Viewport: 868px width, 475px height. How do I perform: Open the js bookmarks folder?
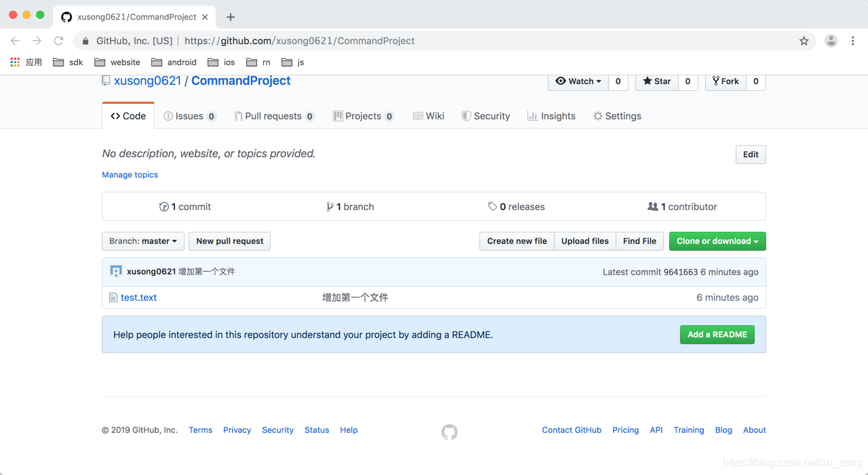293,62
